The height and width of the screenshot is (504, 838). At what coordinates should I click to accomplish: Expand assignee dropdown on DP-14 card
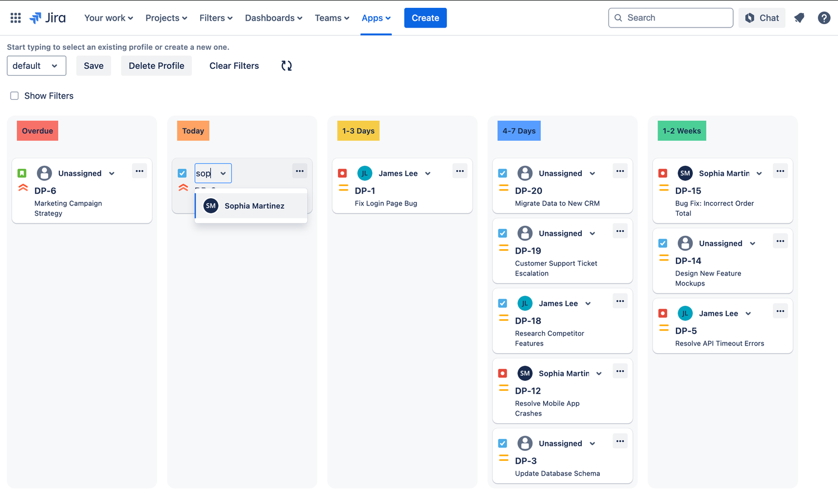click(753, 244)
